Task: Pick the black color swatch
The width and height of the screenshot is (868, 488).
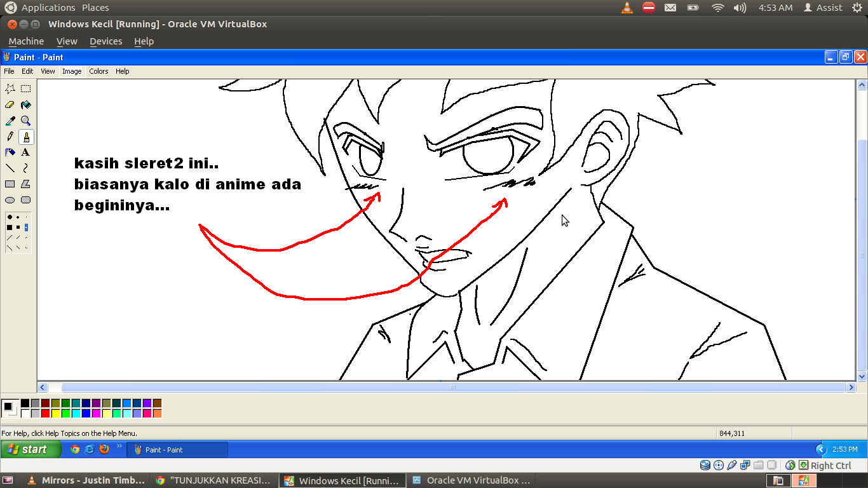Action: tap(25, 403)
